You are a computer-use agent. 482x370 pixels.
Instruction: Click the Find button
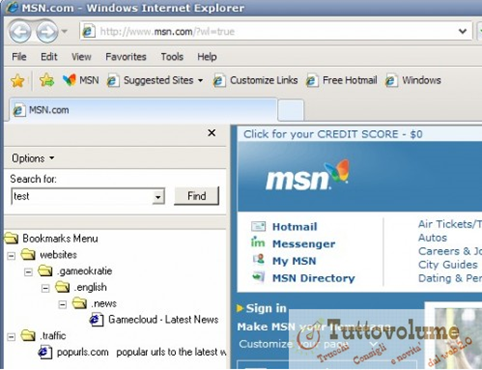(197, 196)
